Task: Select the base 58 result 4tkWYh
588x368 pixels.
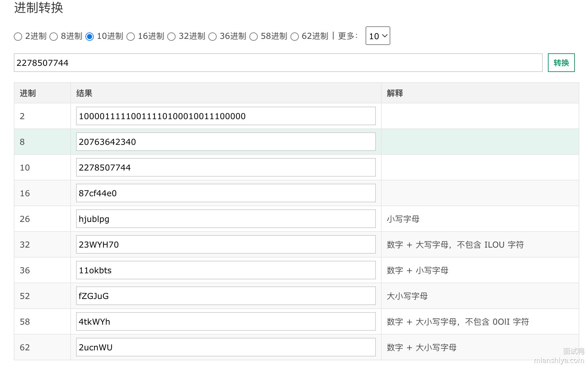Action: click(226, 322)
